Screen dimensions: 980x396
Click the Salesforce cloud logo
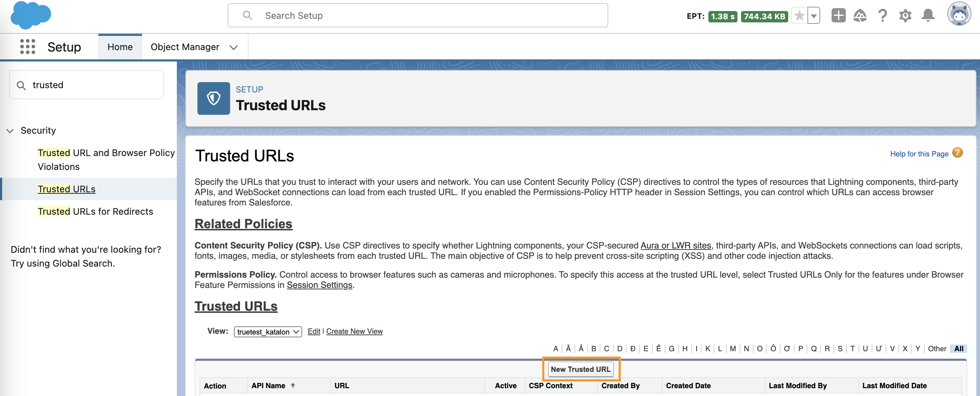pos(31,15)
